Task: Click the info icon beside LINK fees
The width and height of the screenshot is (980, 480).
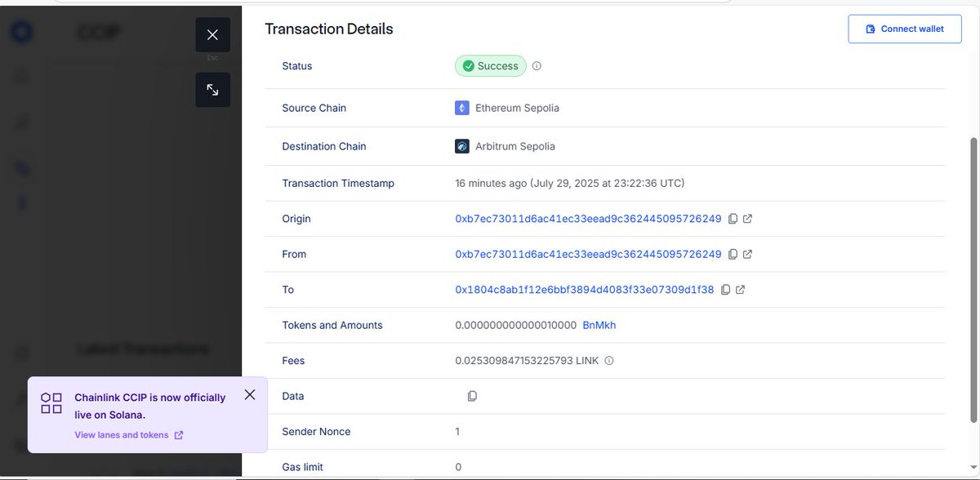Action: pyautogui.click(x=608, y=360)
